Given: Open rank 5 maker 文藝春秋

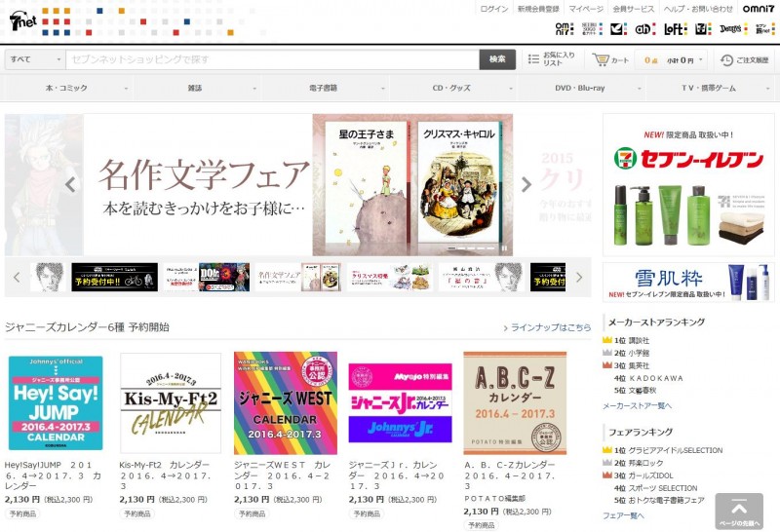Looking at the screenshot, I should pos(643,391).
